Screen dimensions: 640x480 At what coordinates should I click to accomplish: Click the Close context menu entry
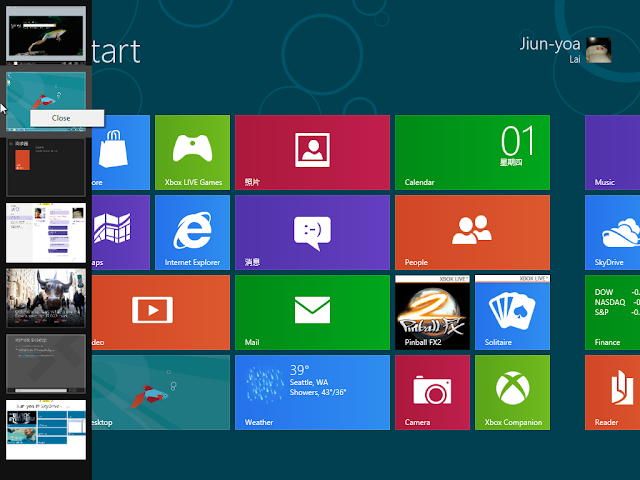(x=67, y=118)
